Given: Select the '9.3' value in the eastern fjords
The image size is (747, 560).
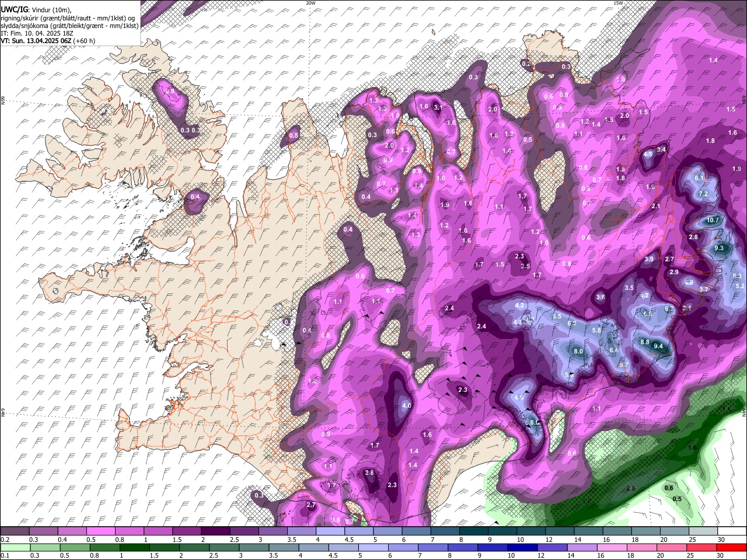Looking at the screenshot, I should [719, 248].
